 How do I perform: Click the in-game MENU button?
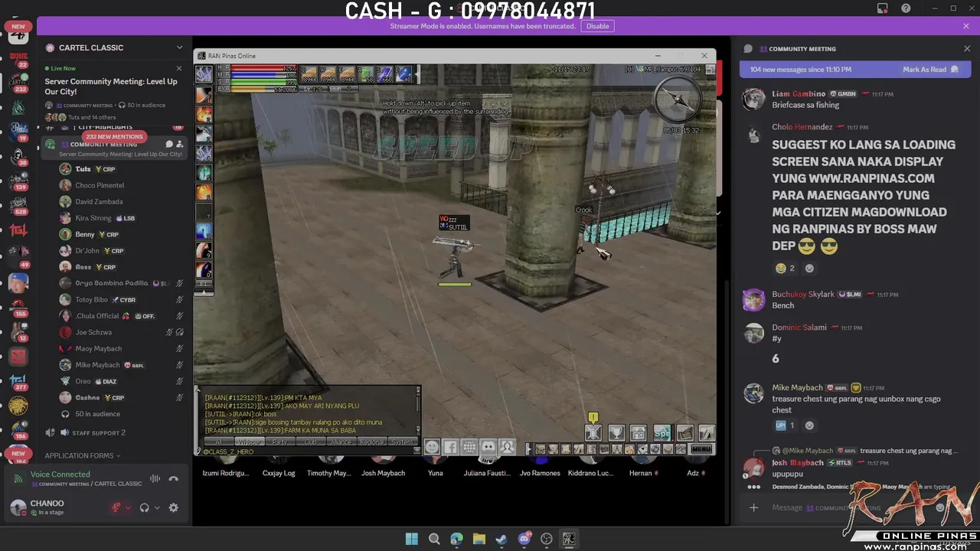click(701, 449)
